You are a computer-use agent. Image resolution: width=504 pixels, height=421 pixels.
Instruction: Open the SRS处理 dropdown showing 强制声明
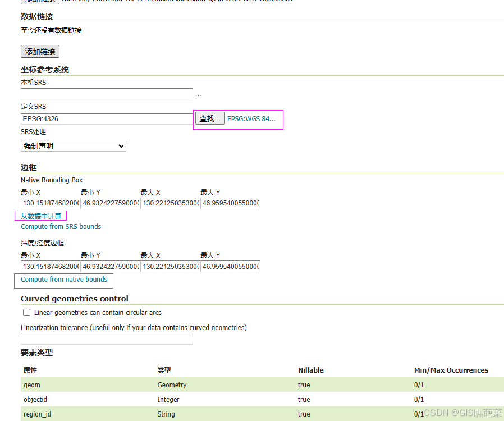(x=74, y=146)
